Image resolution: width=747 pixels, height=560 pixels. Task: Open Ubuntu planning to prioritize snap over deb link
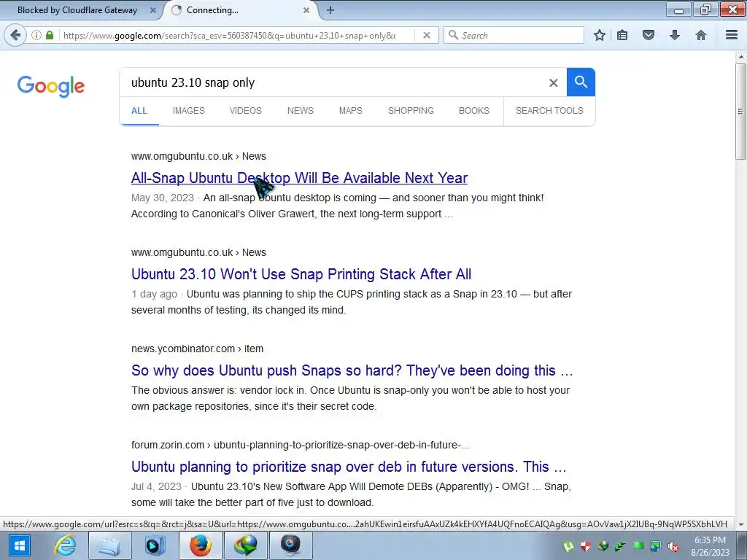tap(349, 466)
